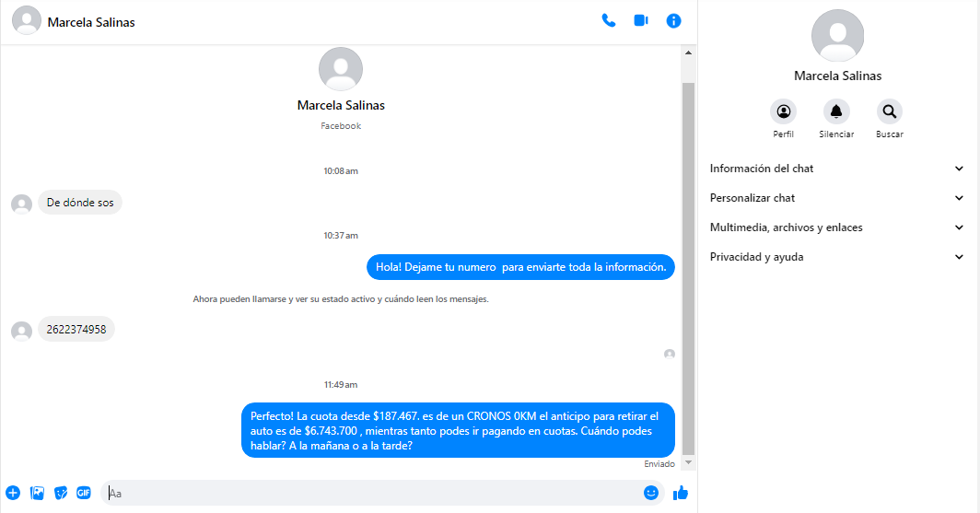Choose a sticker to send
Viewport: 980px width, 513px height.
pos(61,493)
